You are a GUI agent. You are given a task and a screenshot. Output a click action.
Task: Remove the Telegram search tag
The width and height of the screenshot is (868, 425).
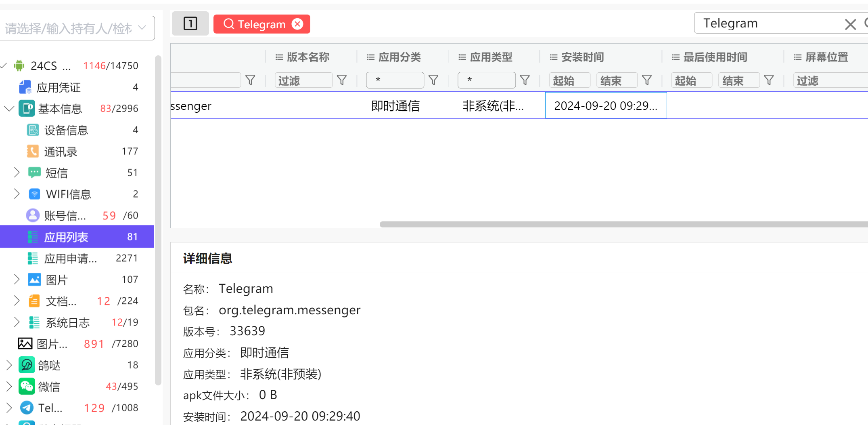(297, 24)
